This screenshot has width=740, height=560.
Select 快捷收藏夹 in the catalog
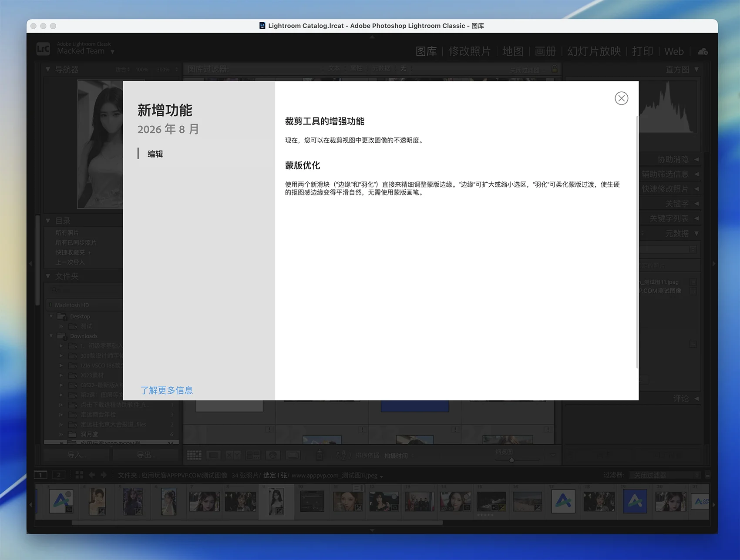coord(70,252)
